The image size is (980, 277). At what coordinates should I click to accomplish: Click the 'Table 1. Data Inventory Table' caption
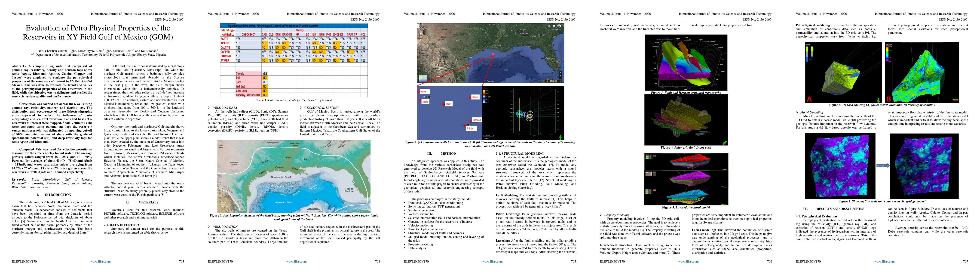(294, 100)
